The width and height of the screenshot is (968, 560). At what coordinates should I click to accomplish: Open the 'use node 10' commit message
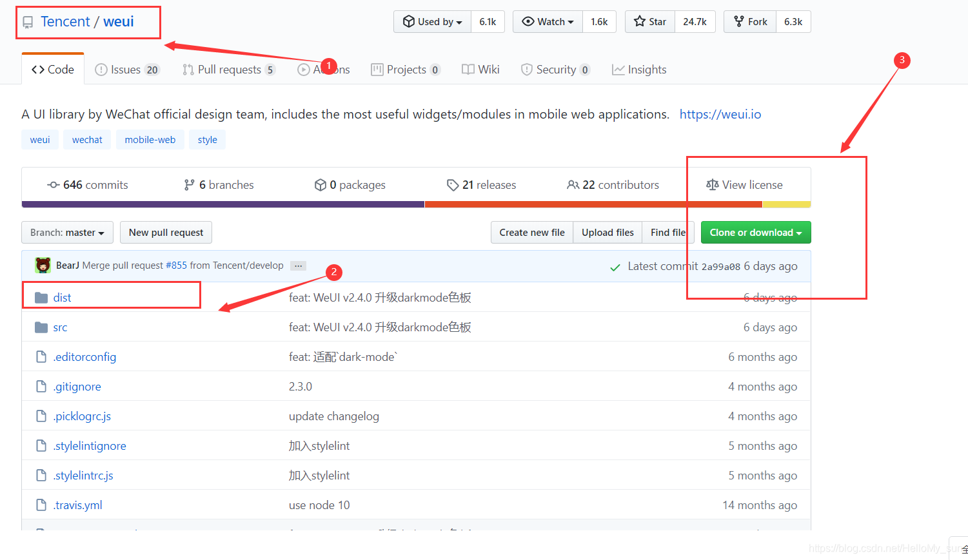319,505
